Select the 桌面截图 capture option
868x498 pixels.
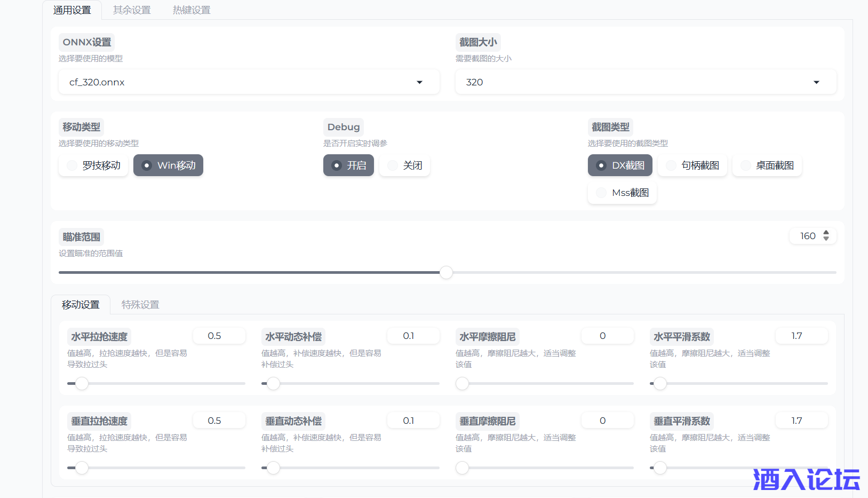coord(767,165)
